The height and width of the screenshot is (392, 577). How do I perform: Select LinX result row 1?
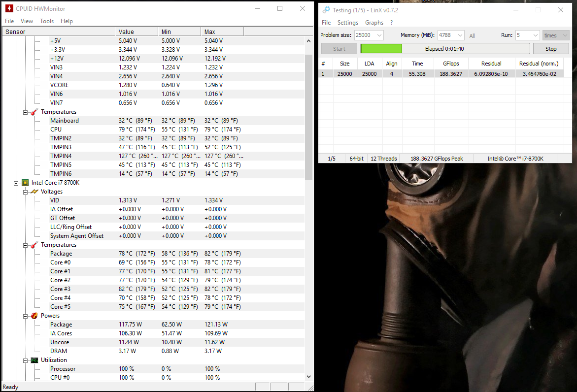point(441,74)
